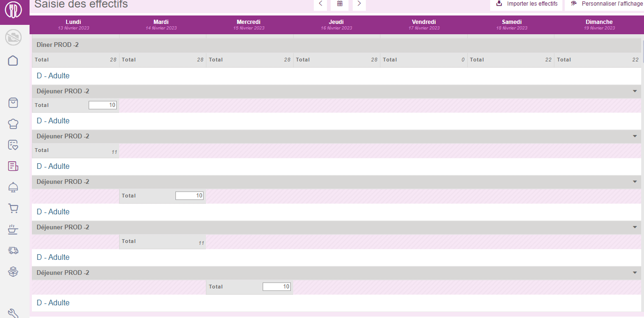Select the Dimanche 19 février column header
This screenshot has width=644, height=318.
[599, 25]
